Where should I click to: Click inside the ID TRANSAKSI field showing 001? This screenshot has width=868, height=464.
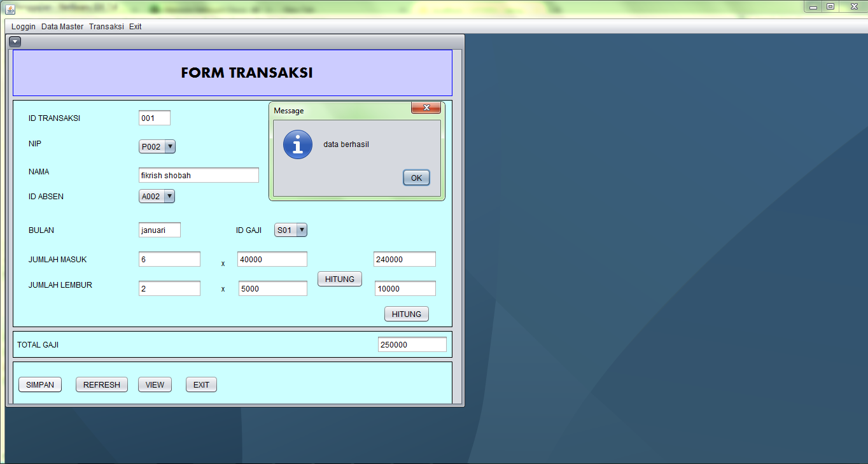(154, 118)
